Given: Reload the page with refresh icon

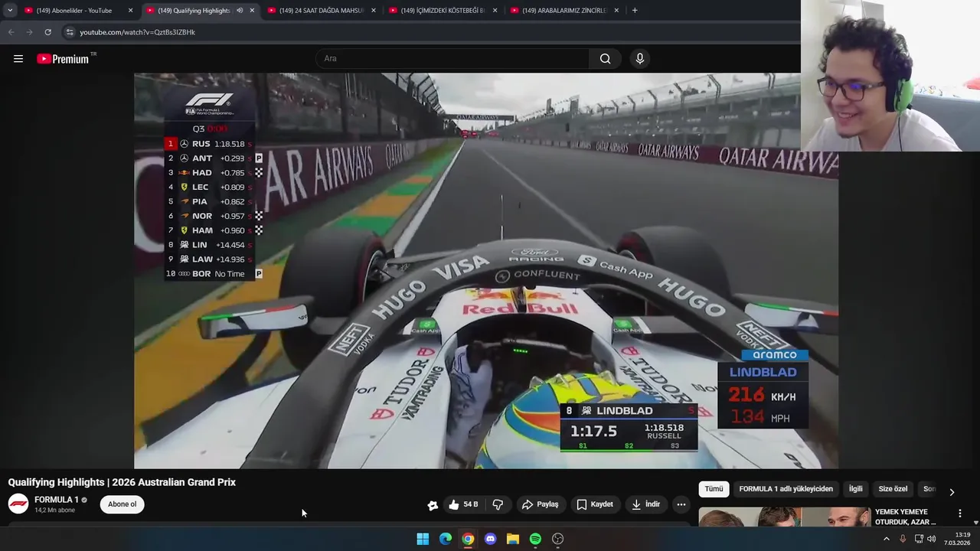Looking at the screenshot, I should pos(47,32).
